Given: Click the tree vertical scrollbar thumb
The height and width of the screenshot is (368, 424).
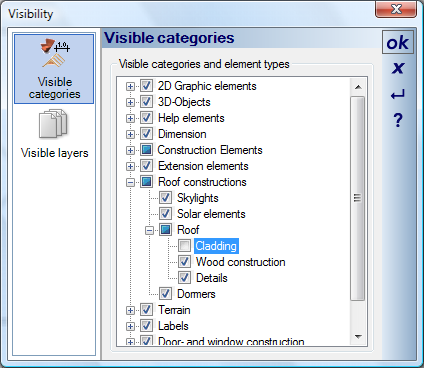Looking at the screenshot, I should click(x=358, y=198).
